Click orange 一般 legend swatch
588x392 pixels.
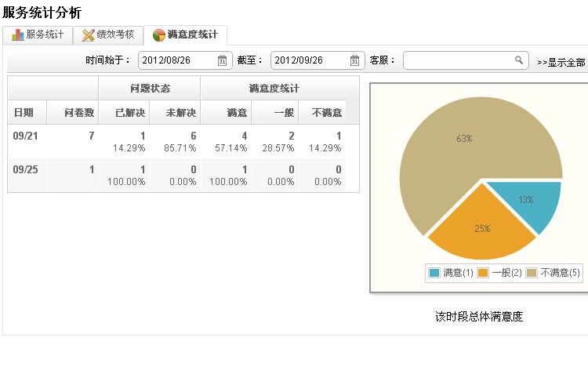(483, 273)
